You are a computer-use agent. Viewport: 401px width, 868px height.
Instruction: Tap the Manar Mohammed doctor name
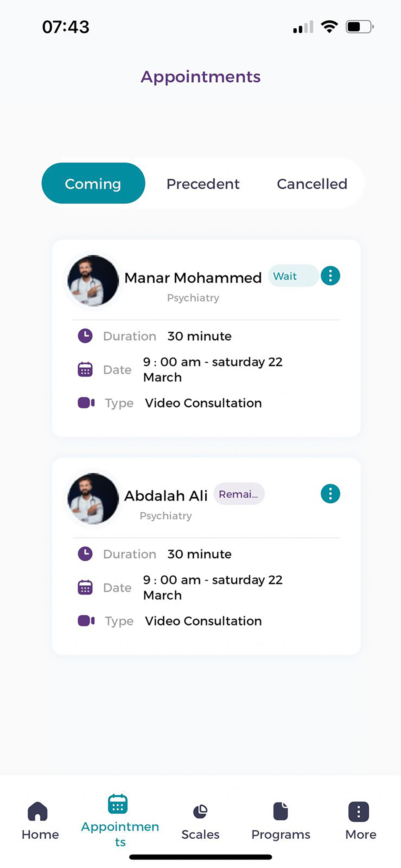pos(193,278)
